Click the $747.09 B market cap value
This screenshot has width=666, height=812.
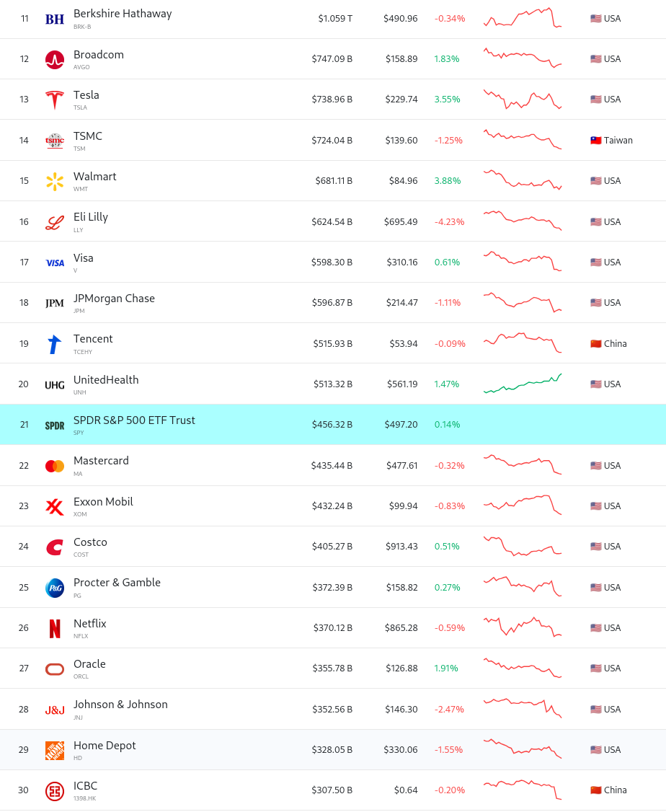(332, 59)
